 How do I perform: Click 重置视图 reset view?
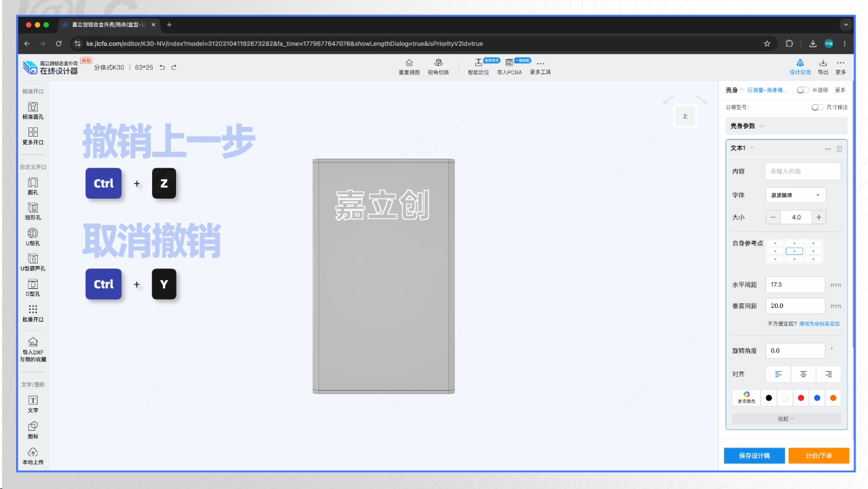point(409,67)
